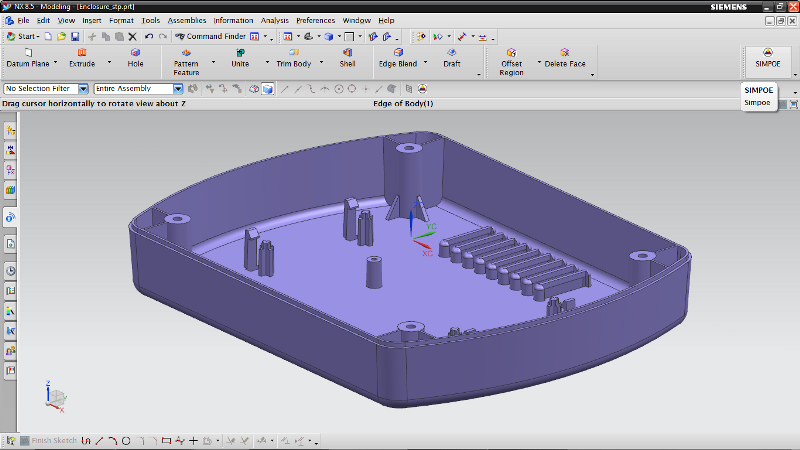Image resolution: width=800 pixels, height=450 pixels.
Task: Click the Datum Plane tool
Action: [x=28, y=58]
